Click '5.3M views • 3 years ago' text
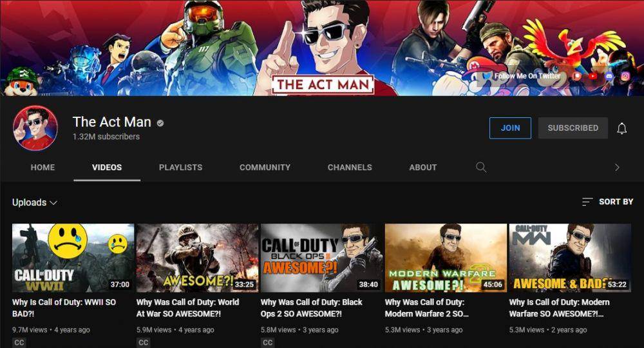 424,329
